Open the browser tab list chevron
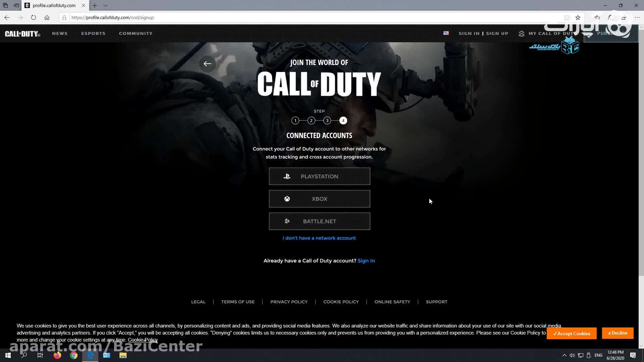This screenshot has width=644, height=362. [105, 5]
